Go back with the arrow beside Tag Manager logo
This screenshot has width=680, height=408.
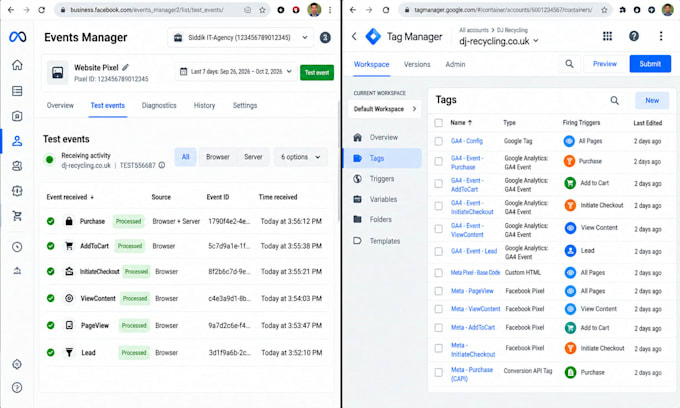pos(354,36)
